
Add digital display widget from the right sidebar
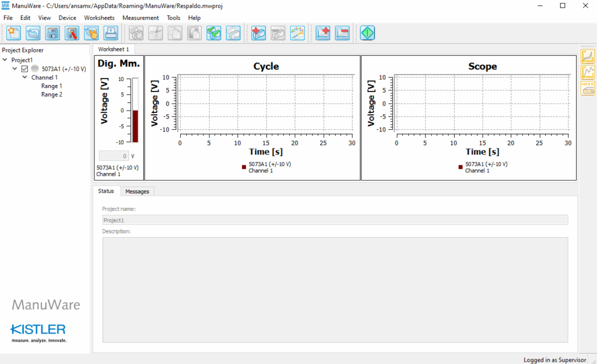coord(588,88)
